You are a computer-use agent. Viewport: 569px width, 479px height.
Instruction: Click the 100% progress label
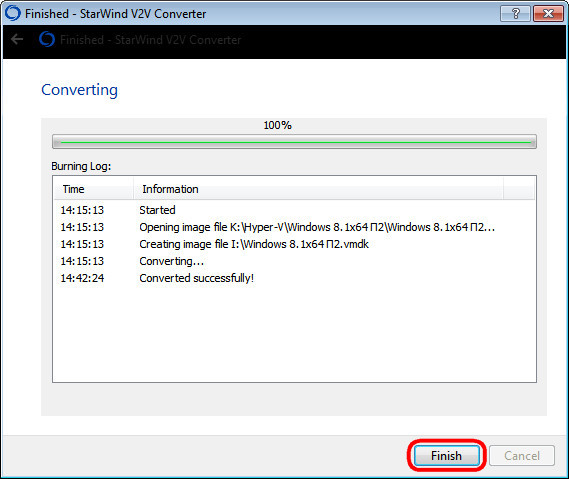click(278, 125)
